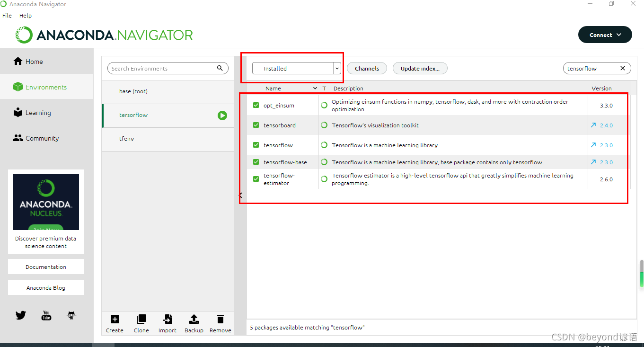
Task: Open the YouTube icon link
Action: (46, 315)
